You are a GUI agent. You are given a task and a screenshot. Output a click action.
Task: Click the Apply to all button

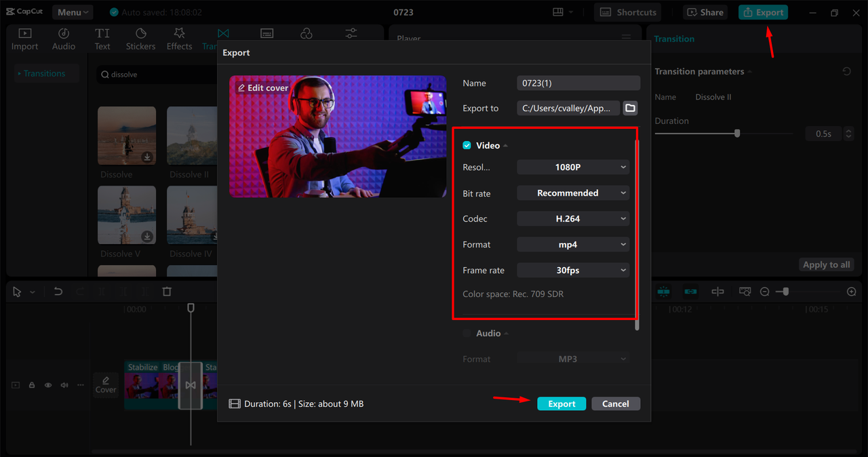click(826, 264)
